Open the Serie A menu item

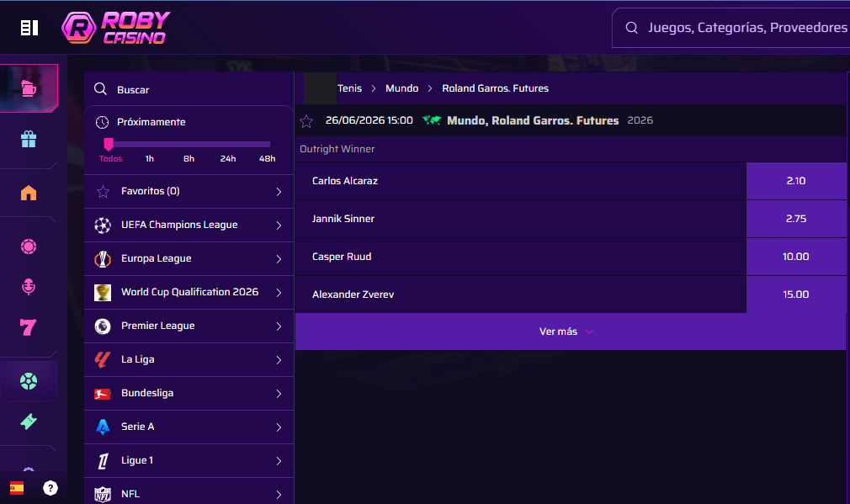point(189,427)
